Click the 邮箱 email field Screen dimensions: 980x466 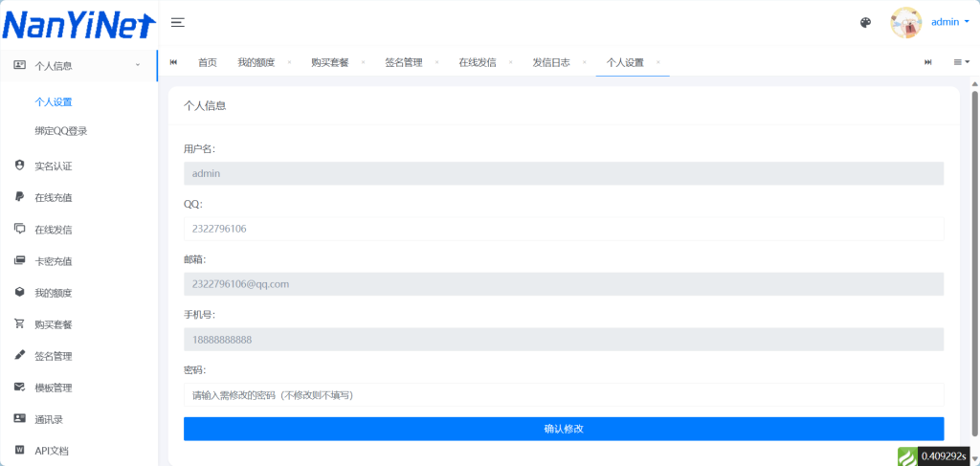click(564, 284)
